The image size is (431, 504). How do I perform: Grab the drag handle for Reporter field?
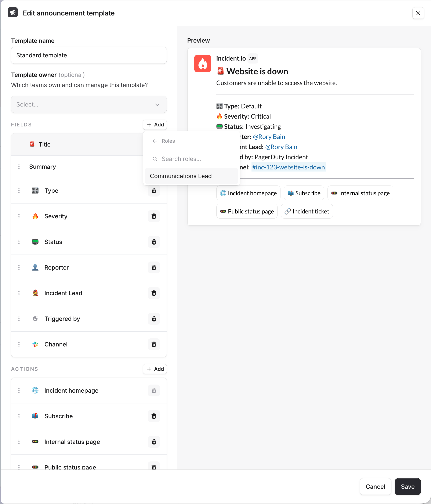point(19,268)
